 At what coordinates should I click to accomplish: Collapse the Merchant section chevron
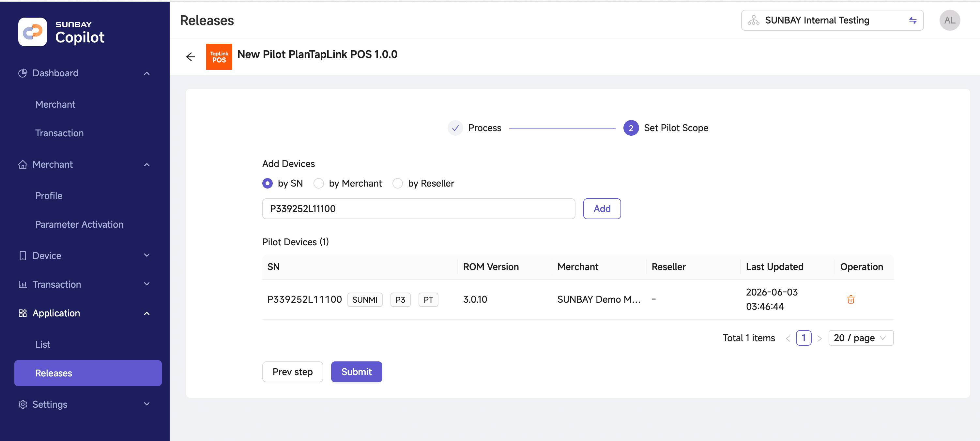147,164
